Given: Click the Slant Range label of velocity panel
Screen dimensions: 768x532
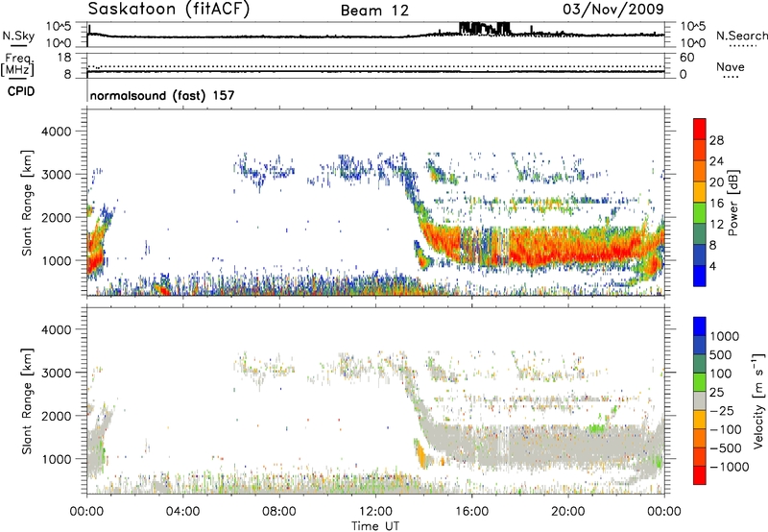Looking at the screenshot, I should [27, 400].
